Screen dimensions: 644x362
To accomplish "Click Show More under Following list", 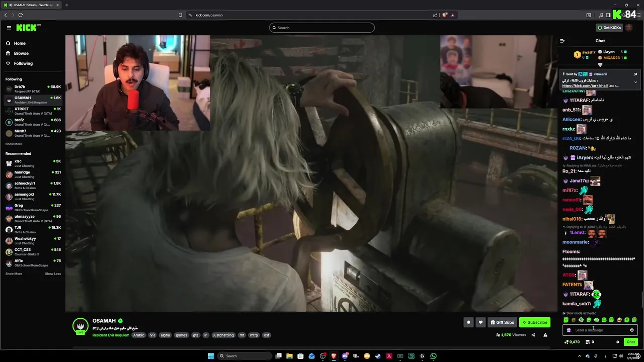I will [14, 144].
